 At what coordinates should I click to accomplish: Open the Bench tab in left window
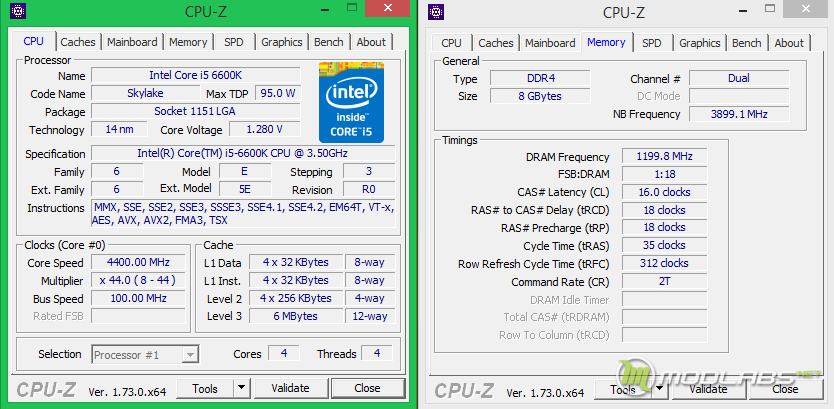point(328,42)
